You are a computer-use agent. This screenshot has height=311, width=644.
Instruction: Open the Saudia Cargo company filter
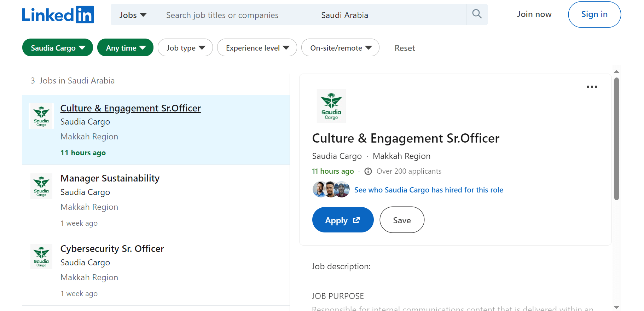58,48
